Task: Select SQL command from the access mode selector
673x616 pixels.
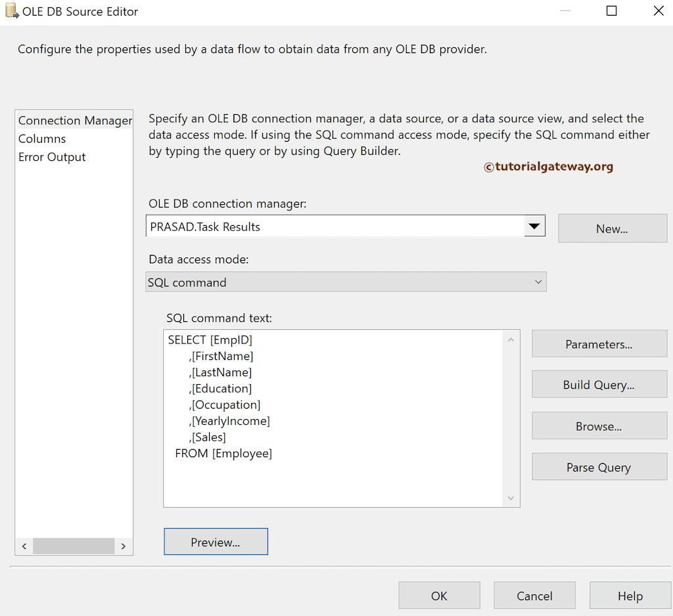Action: tap(346, 281)
